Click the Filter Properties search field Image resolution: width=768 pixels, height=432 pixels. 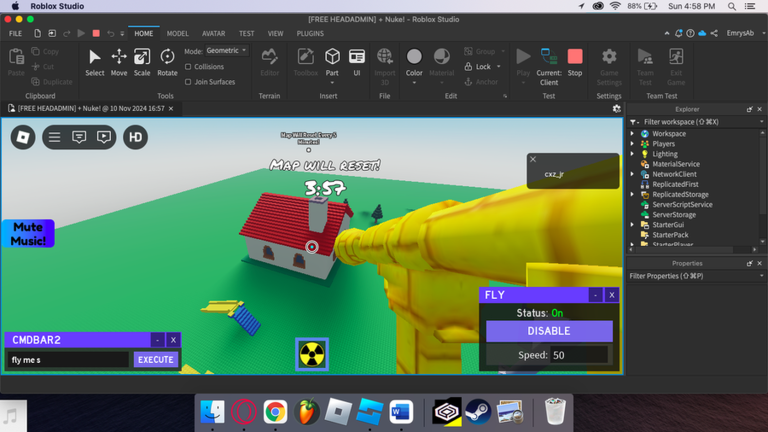point(694,276)
